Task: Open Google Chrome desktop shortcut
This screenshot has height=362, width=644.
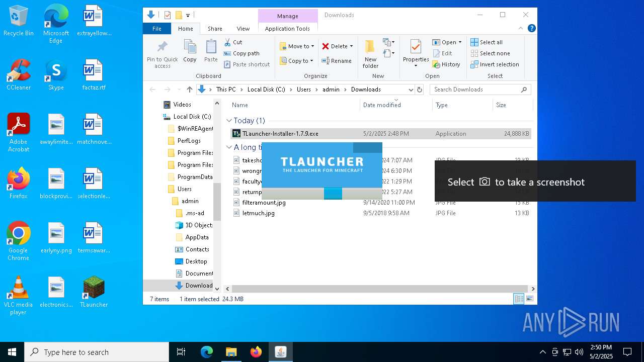Action: (x=19, y=241)
